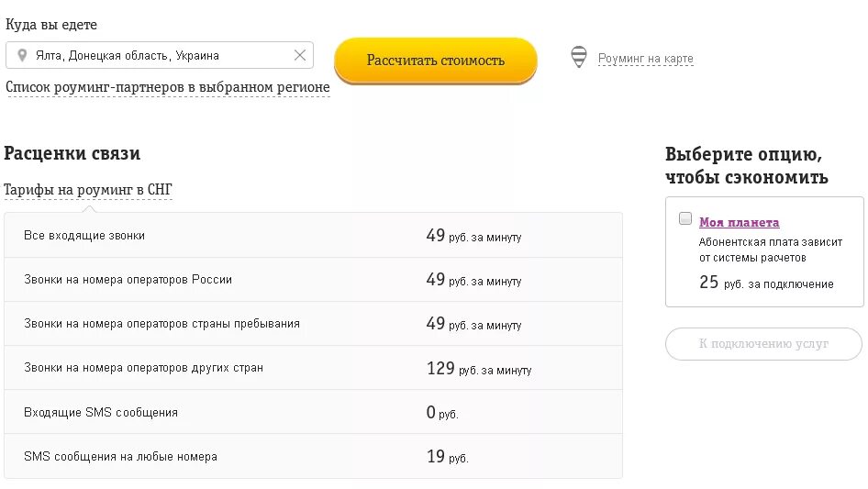Clear the destination field with X icon
The height and width of the screenshot is (489, 868).
(x=299, y=55)
